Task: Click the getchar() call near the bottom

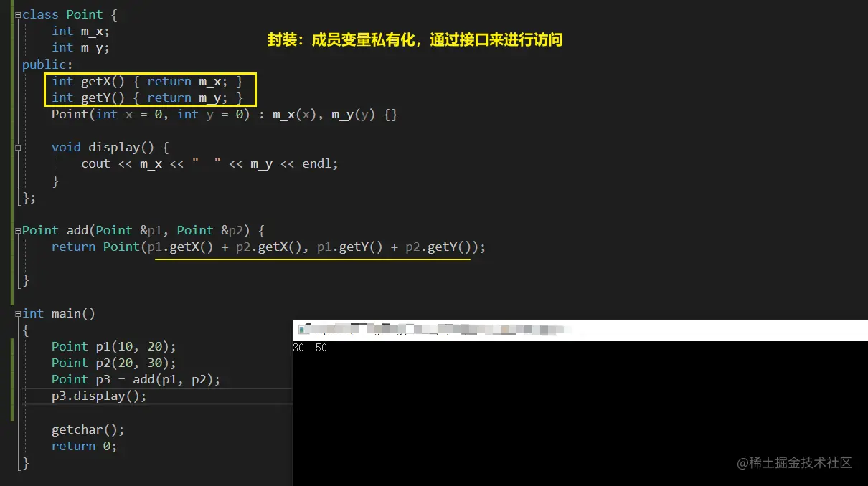Action: pyautogui.click(x=88, y=429)
